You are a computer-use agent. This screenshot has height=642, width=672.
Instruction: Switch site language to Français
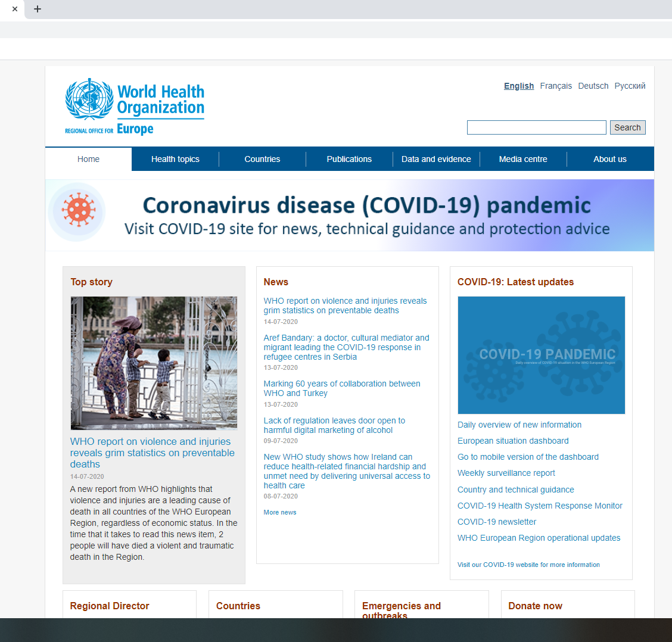click(x=556, y=86)
